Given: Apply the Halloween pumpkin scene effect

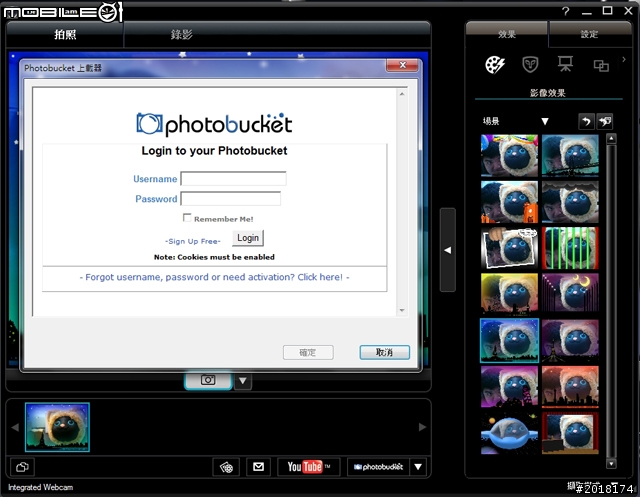Looking at the screenshot, I should [x=509, y=202].
